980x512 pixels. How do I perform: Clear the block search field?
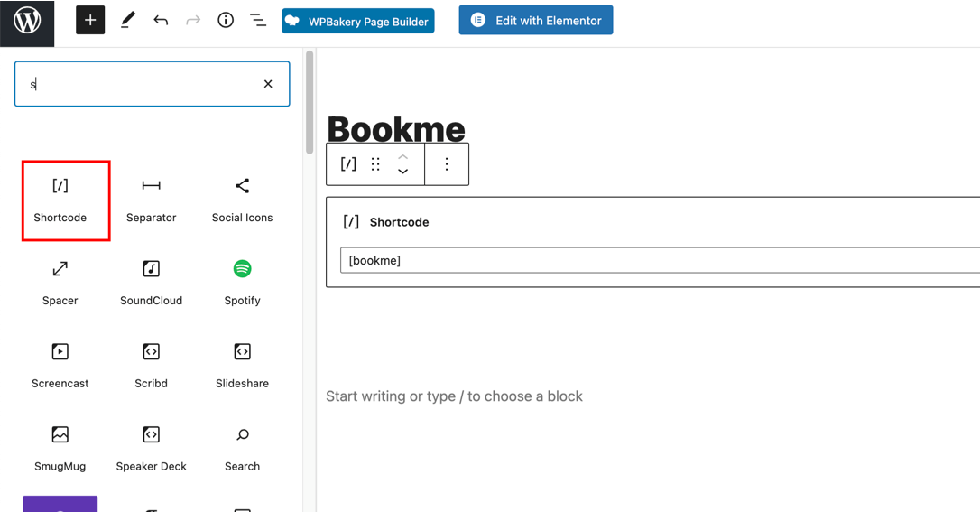click(268, 84)
